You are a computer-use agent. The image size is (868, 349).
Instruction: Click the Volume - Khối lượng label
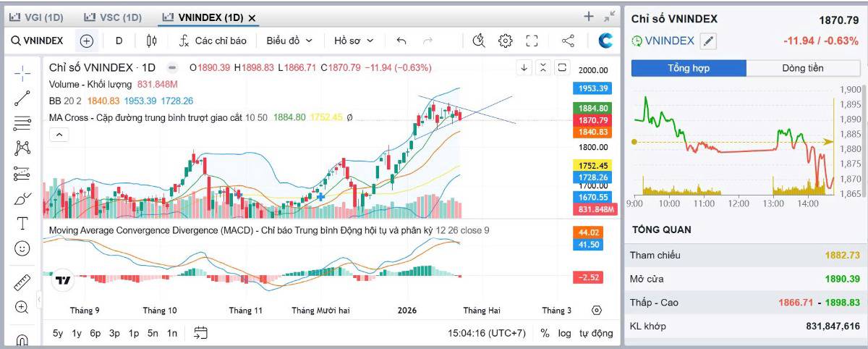(91, 84)
